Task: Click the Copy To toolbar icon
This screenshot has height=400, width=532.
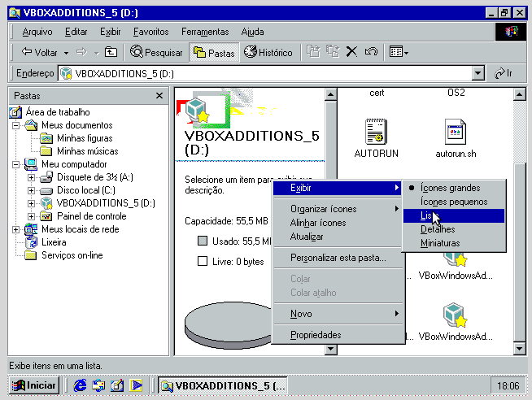Action: pyautogui.click(x=333, y=52)
